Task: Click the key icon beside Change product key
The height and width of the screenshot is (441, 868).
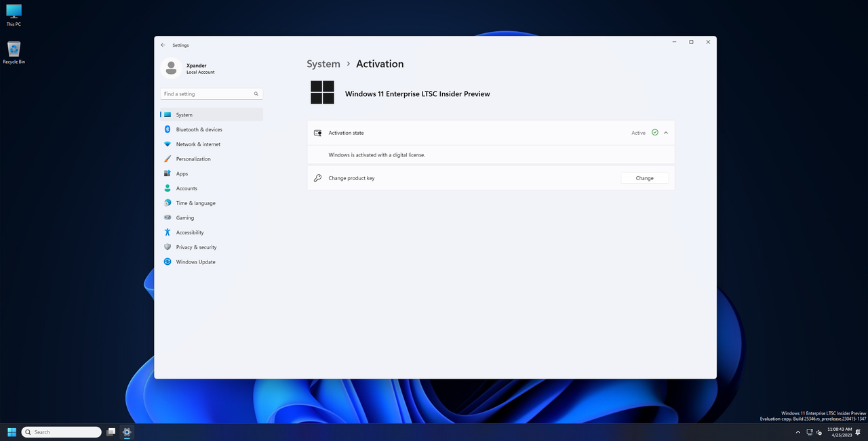Action: click(x=317, y=178)
